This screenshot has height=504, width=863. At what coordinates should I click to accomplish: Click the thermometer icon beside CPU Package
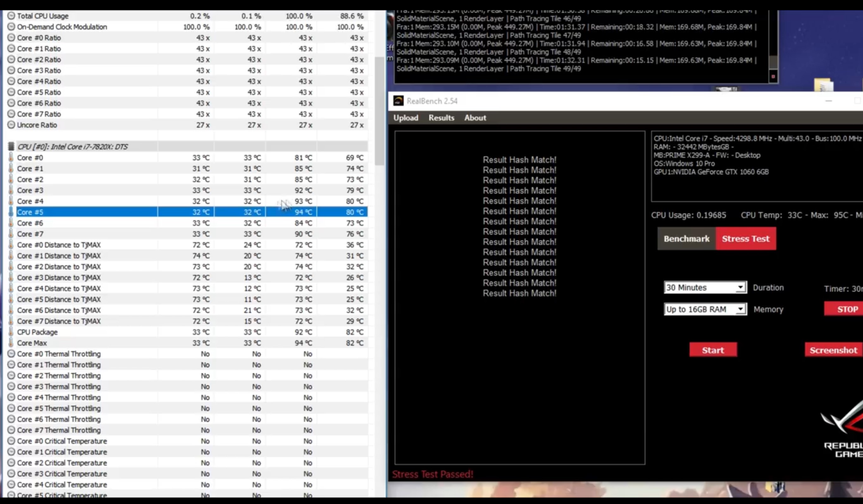coord(11,332)
